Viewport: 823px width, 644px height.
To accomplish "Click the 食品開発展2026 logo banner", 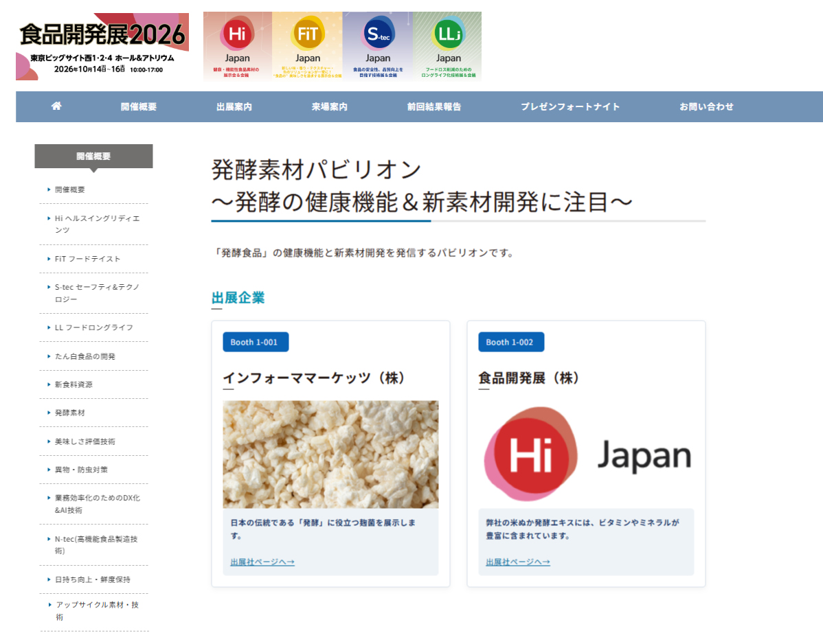I will 102,46.
